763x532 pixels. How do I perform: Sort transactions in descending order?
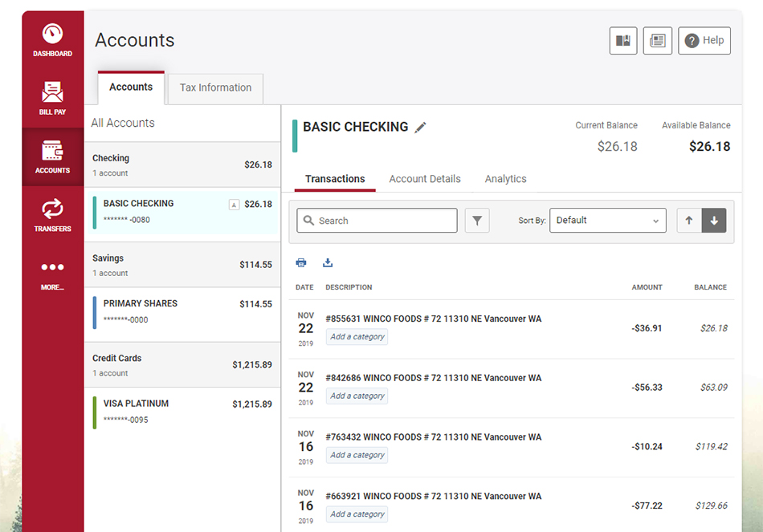pos(714,221)
